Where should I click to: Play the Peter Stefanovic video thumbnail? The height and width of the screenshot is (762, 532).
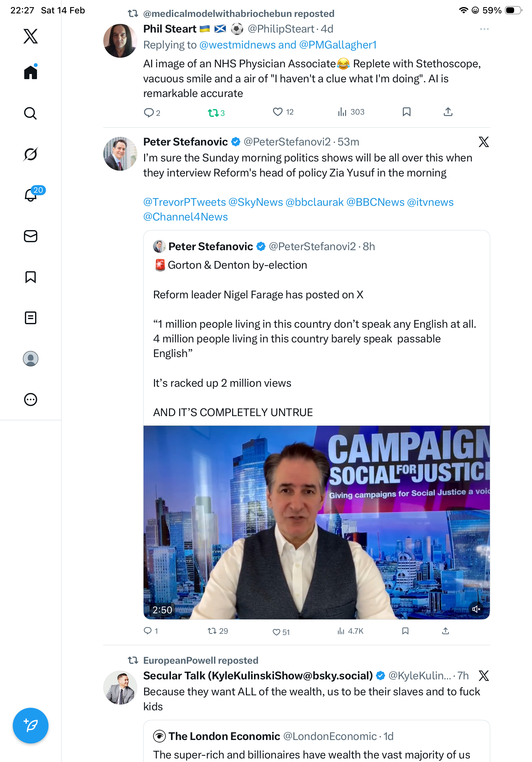[316, 522]
